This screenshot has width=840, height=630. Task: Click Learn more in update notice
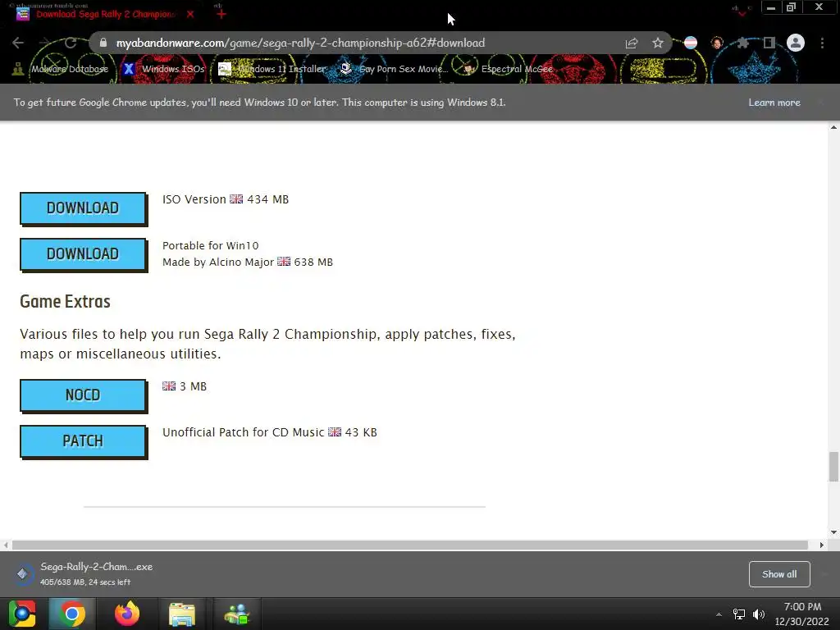pyautogui.click(x=774, y=103)
